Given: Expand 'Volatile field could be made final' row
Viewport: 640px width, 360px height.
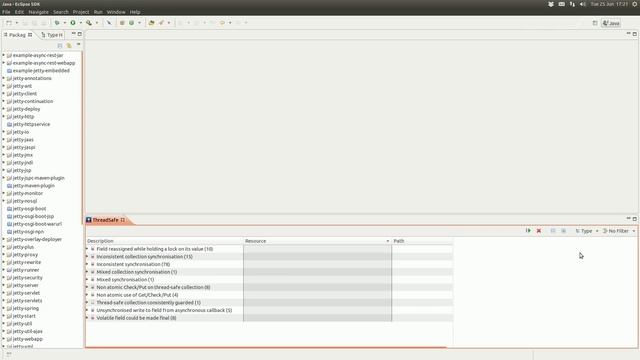Looking at the screenshot, I should [x=87, y=318].
